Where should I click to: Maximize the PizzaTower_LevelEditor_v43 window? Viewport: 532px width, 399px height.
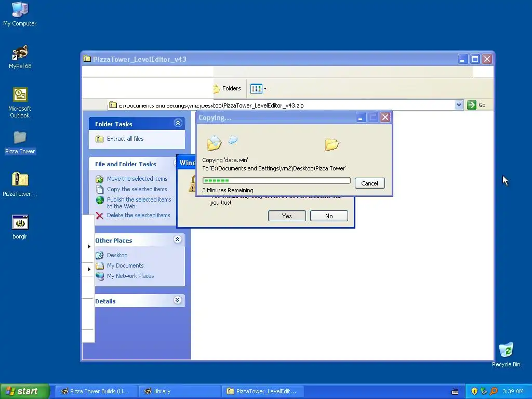(x=475, y=59)
